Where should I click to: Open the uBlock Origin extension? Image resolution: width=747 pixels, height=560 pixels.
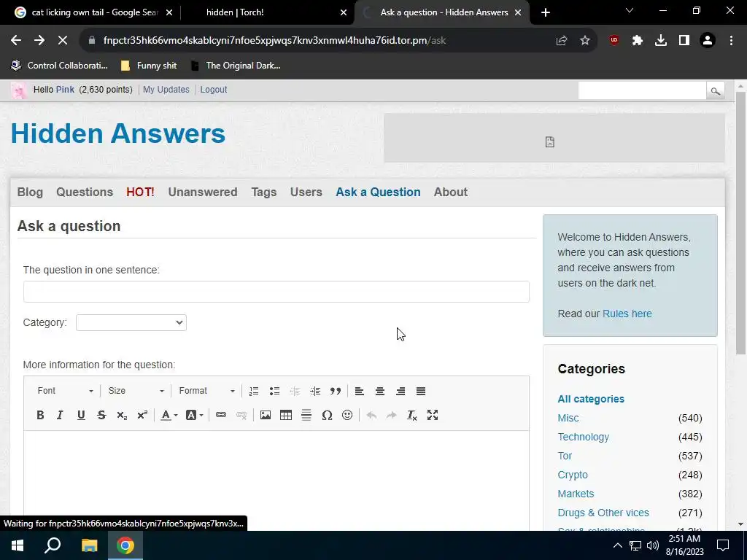coord(614,41)
